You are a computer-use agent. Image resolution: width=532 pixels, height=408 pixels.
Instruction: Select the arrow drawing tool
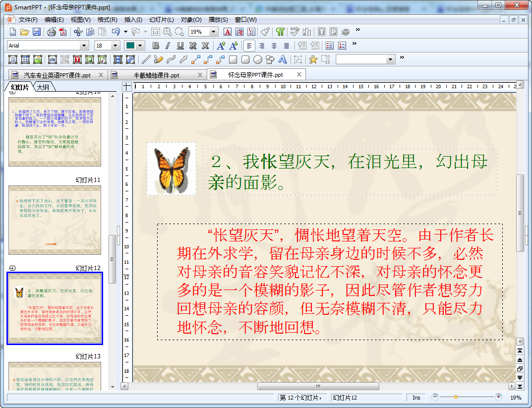(183, 59)
